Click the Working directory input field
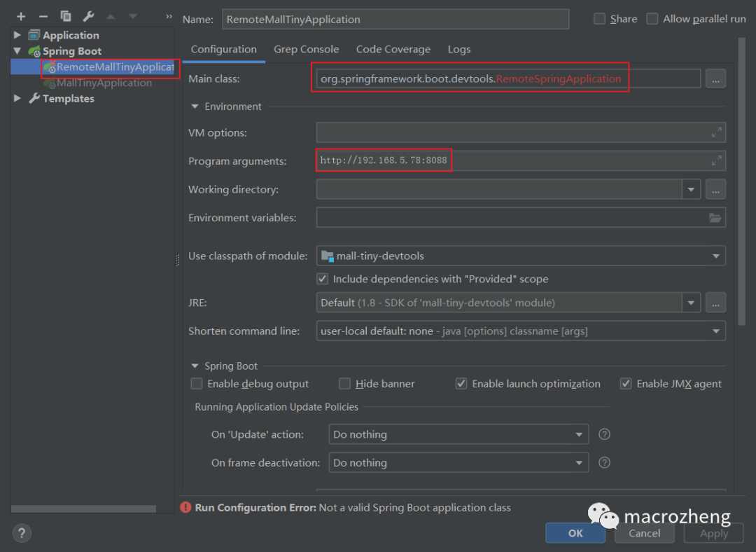This screenshot has width=756, height=552. [x=499, y=189]
